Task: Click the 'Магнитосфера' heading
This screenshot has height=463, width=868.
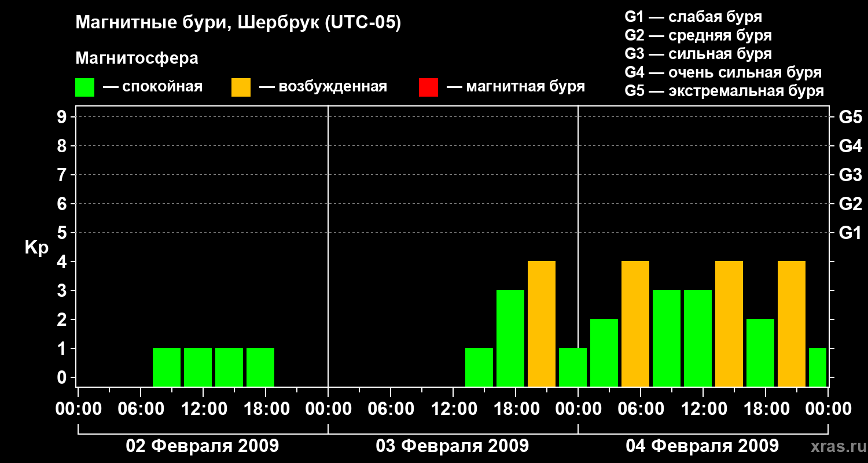Action: (x=137, y=58)
